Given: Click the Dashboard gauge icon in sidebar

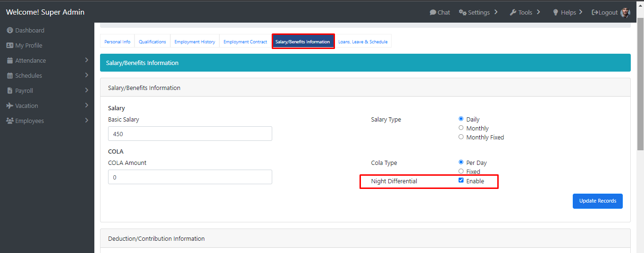Looking at the screenshot, I should (x=10, y=30).
